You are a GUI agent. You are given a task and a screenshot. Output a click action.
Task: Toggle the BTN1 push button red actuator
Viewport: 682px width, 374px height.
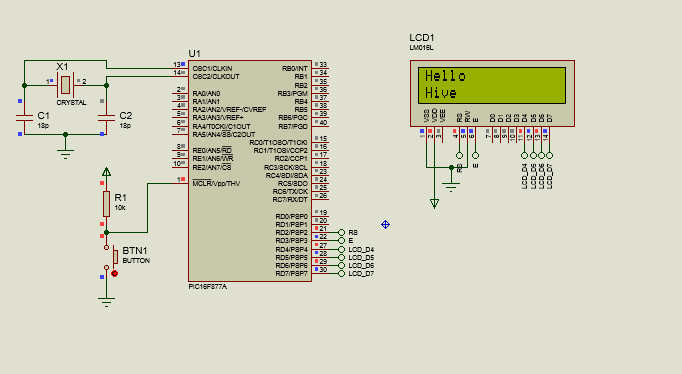114,274
